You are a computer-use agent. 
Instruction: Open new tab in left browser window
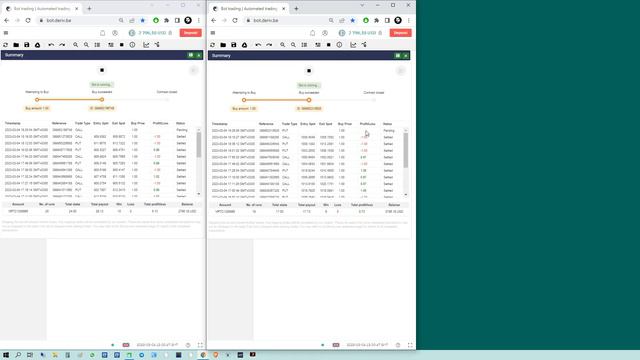89,9
